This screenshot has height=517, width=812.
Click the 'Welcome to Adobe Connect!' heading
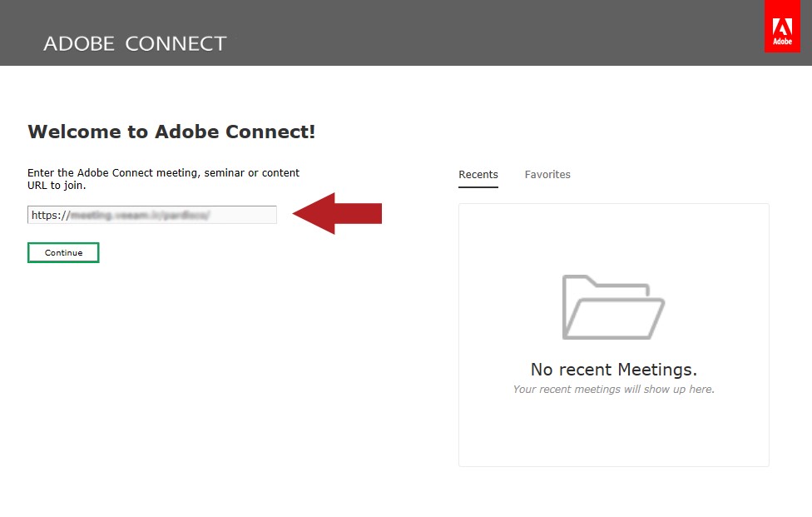[x=171, y=132]
